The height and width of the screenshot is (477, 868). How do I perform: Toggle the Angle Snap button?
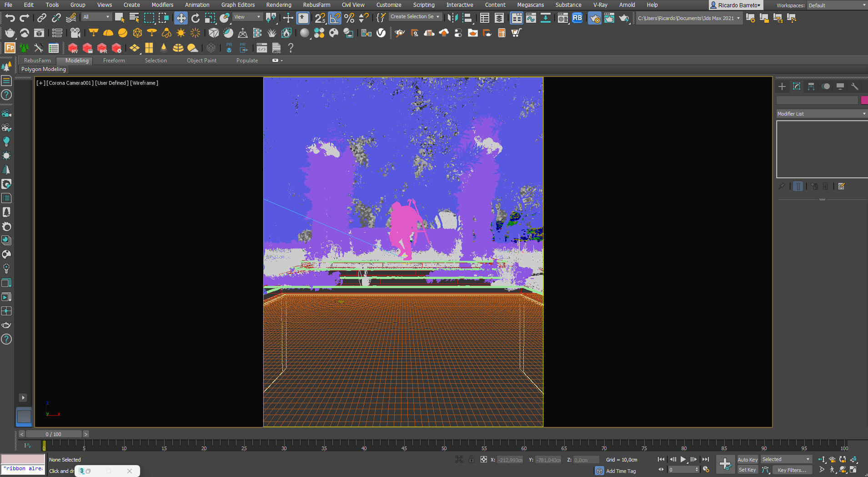[335, 18]
